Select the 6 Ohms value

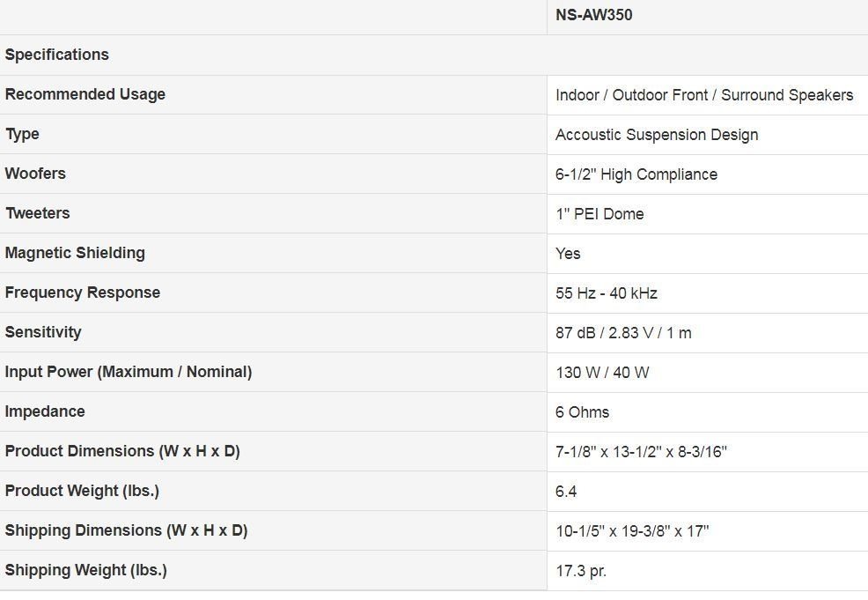pyautogui.click(x=583, y=412)
